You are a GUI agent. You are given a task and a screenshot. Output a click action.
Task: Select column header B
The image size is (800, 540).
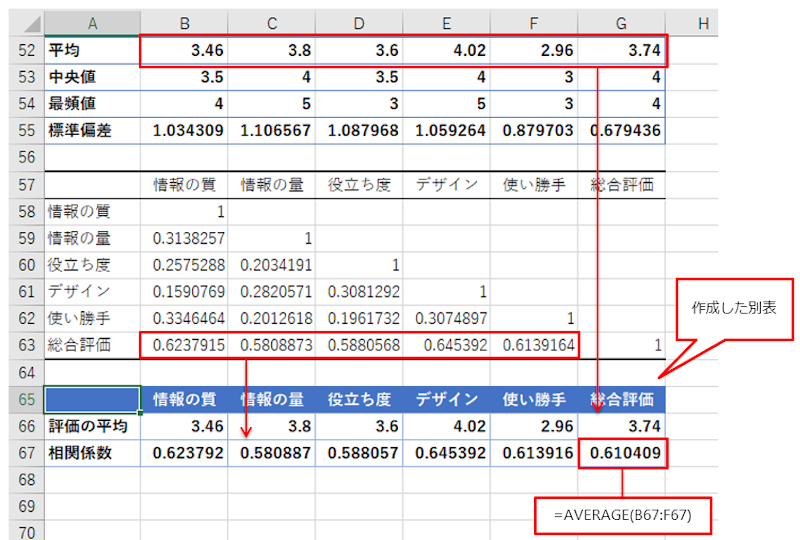(185, 22)
